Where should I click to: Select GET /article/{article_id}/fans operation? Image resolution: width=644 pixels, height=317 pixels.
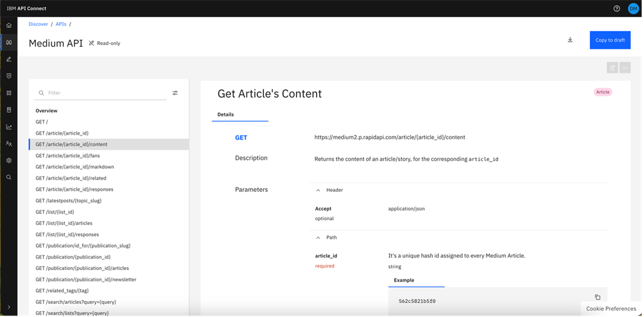[109, 156]
